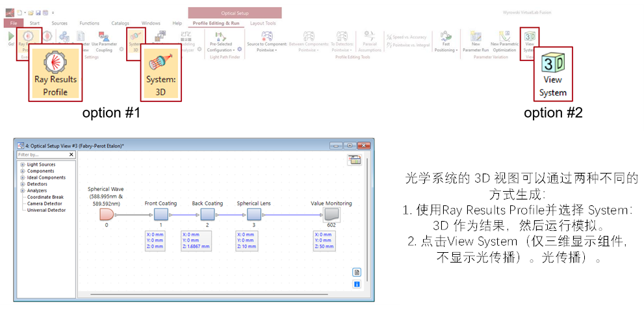This screenshot has height=310, width=644.
Task: Click the Optical Setup contextual tab header
Action: (x=235, y=13)
